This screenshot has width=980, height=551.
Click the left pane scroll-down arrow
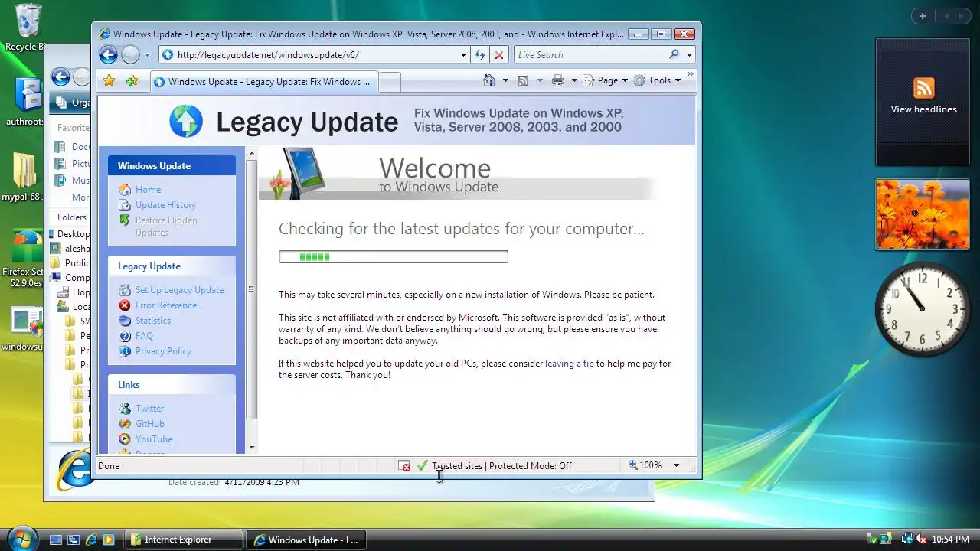tap(252, 447)
